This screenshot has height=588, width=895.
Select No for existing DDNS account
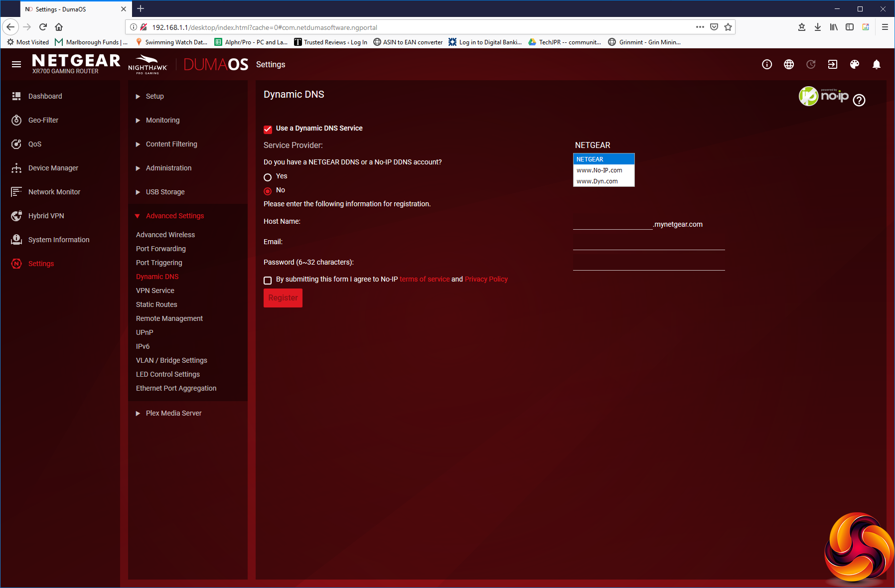268,191
